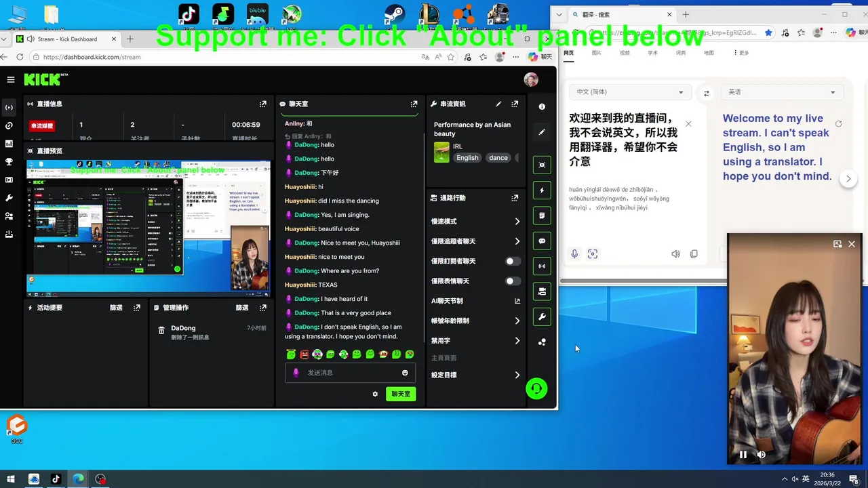This screenshot has height=488, width=868.
Task: Open chat settings gear icon
Action: [375, 394]
